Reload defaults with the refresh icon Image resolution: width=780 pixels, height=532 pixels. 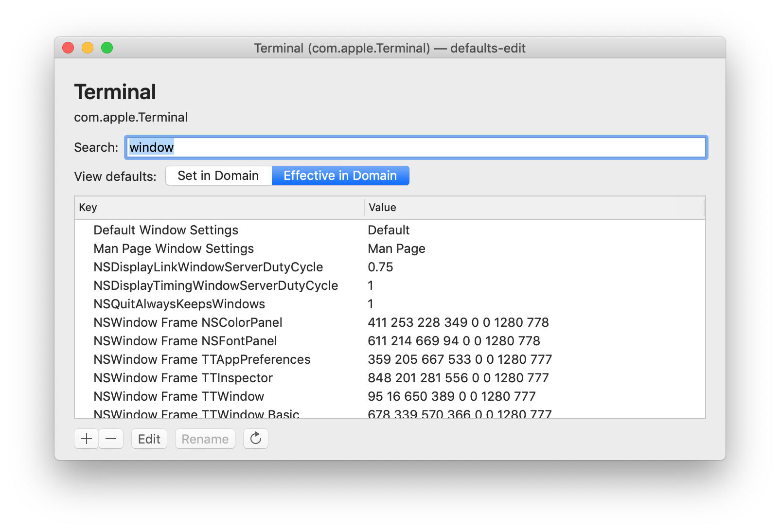point(256,439)
